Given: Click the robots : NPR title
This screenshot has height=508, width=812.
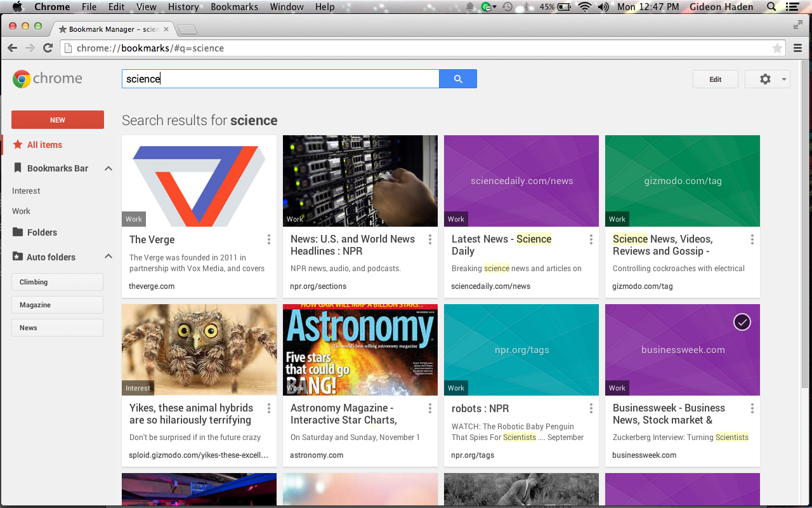Looking at the screenshot, I should [x=480, y=408].
